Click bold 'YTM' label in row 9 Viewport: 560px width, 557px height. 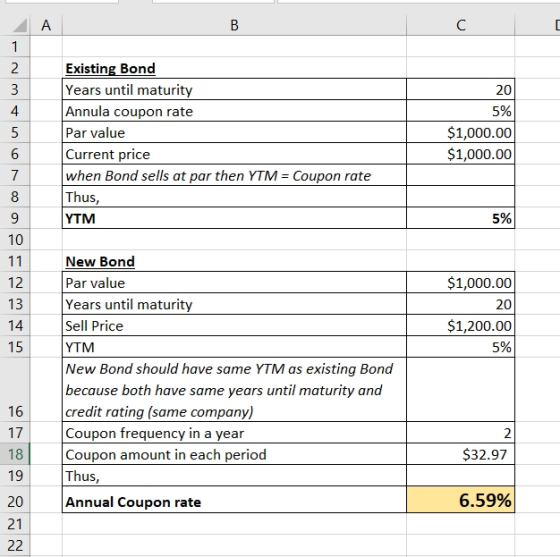[234, 218]
